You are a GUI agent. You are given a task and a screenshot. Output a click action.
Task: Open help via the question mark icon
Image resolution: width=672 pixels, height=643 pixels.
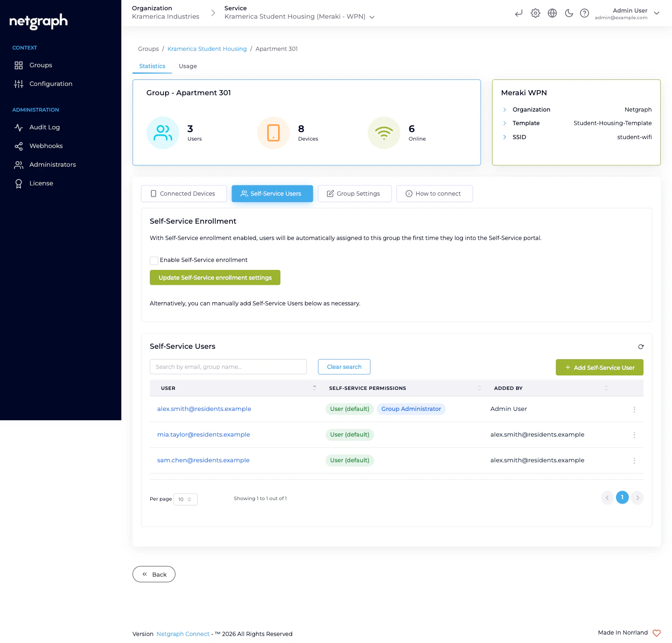[x=584, y=13]
